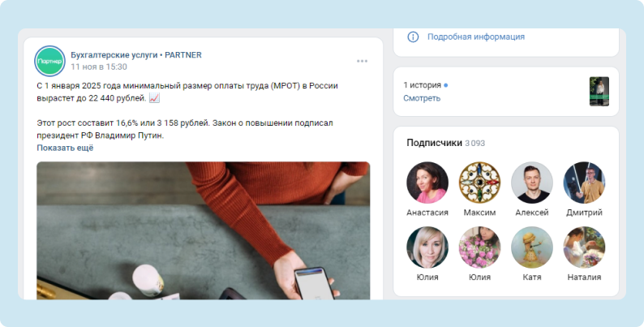Click the name Алексей
Screen dimensions: 644x327
point(532,213)
